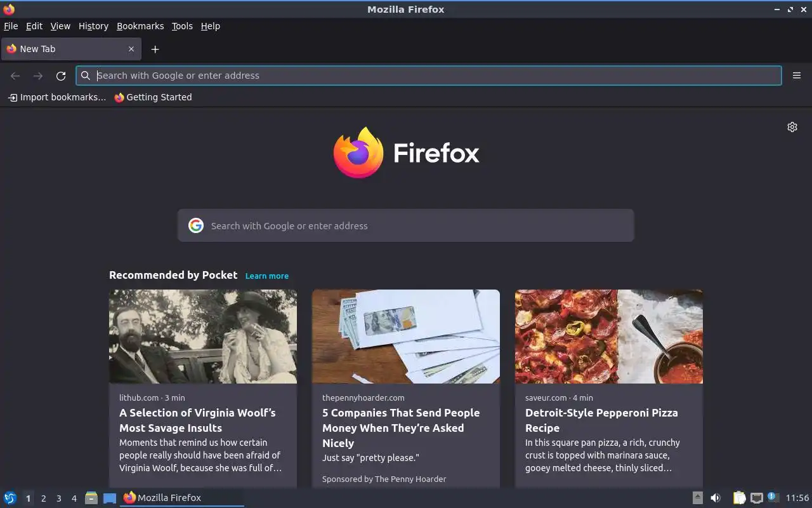Click Learn more link beside Pocket
812x508 pixels.
pos(267,276)
